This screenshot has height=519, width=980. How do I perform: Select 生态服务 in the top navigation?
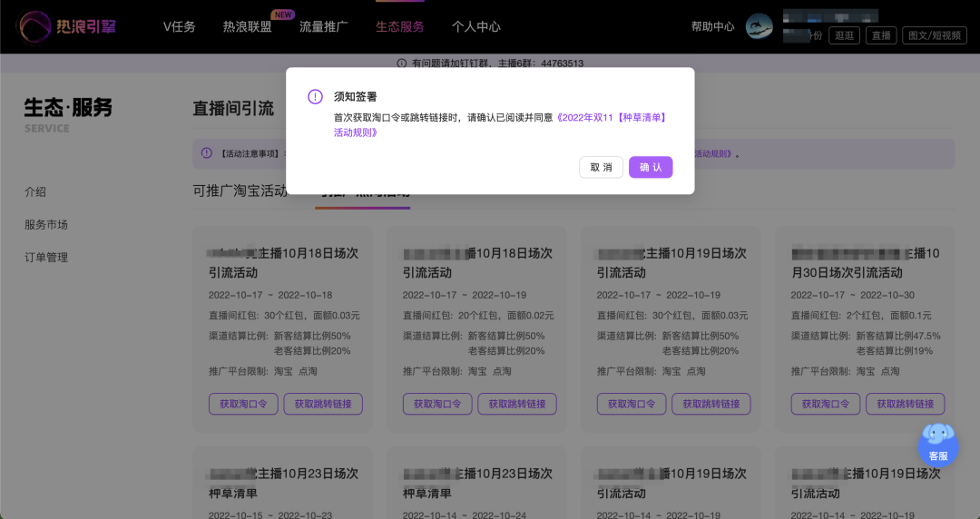400,27
